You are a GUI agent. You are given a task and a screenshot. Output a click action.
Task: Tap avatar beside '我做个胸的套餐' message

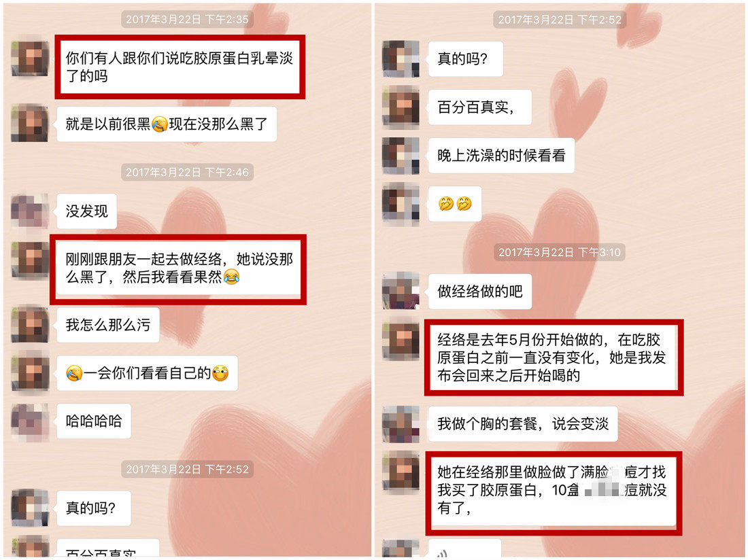pos(401,423)
